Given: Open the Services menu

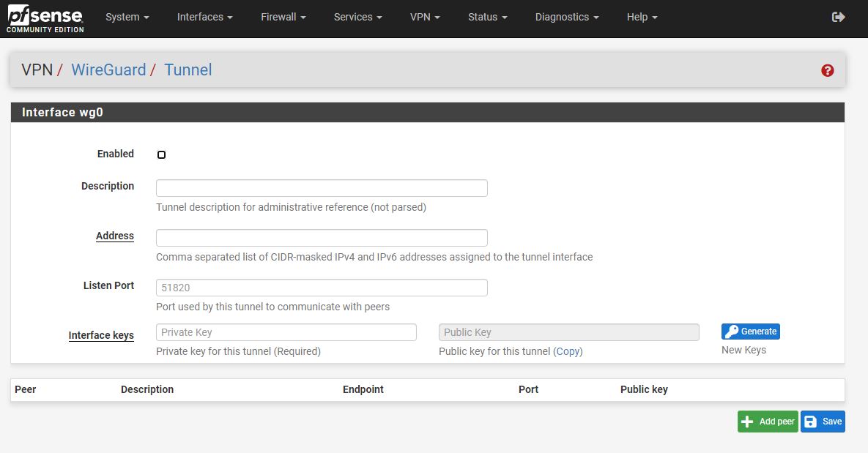Looking at the screenshot, I should point(357,17).
